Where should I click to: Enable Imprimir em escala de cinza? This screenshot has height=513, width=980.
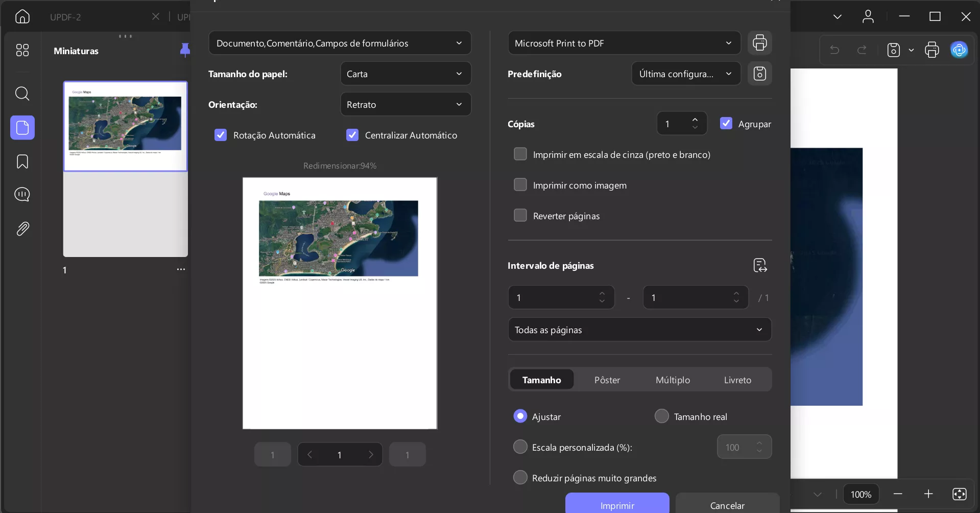pos(520,154)
